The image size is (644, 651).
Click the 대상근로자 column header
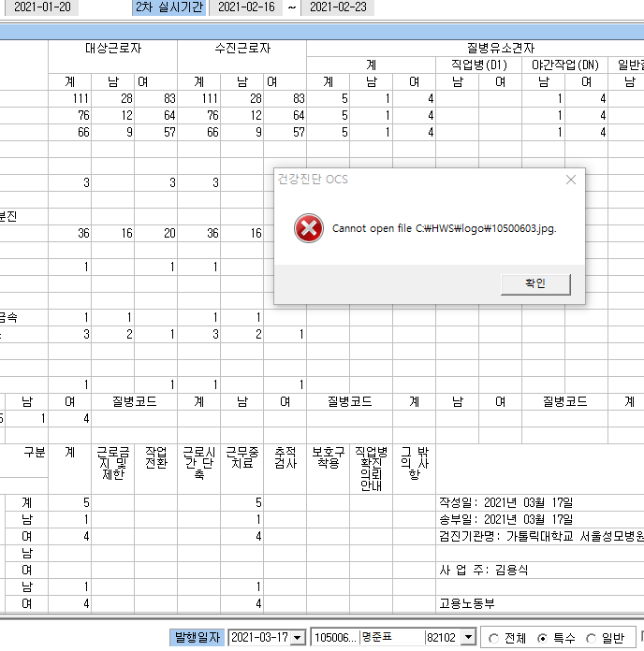pyautogui.click(x=113, y=49)
